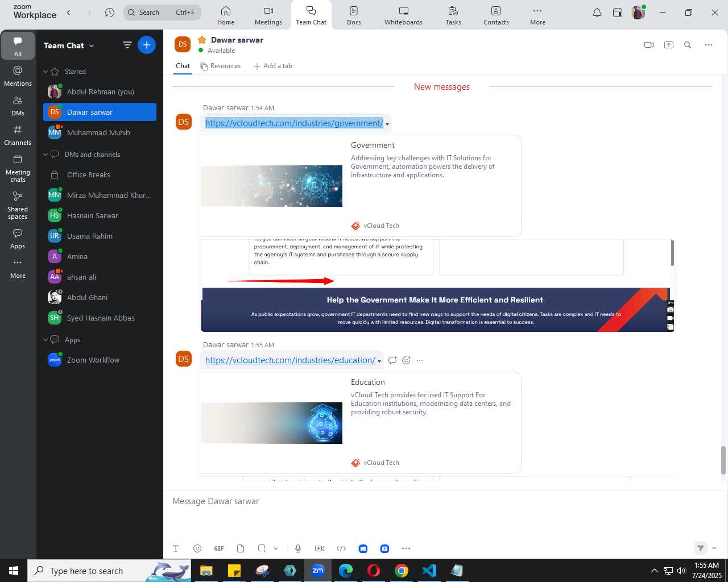
Task: Open the vcloudtech education link
Action: coord(290,360)
